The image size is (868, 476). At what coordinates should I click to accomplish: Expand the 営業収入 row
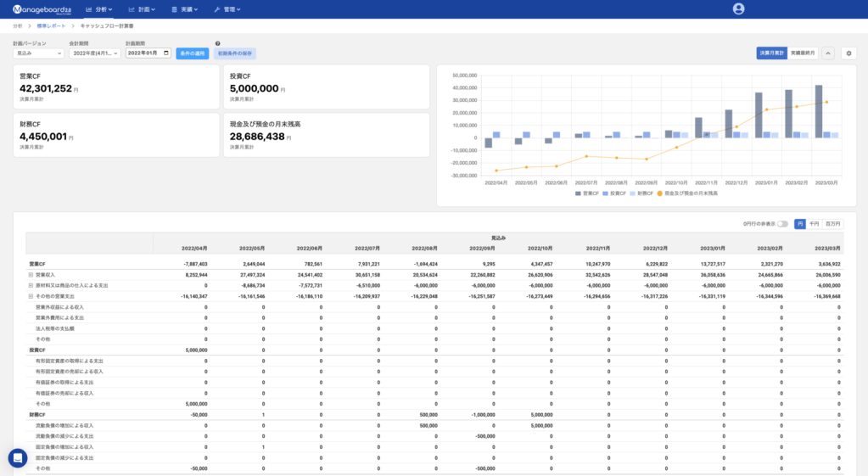point(31,275)
